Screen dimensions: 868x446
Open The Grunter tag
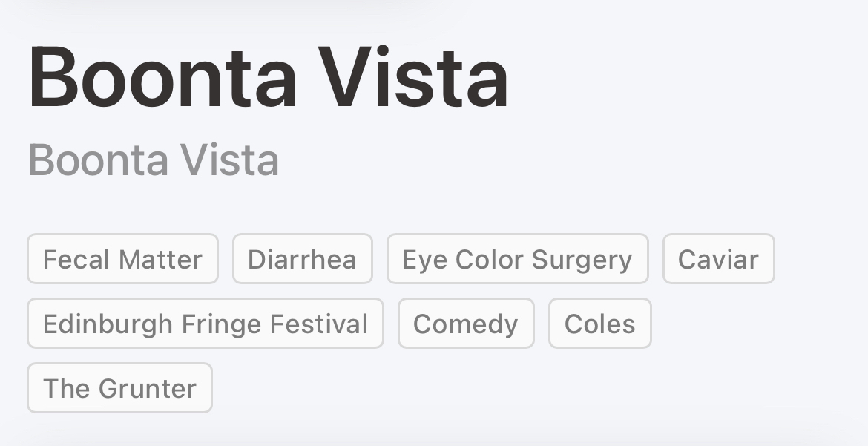click(x=119, y=388)
